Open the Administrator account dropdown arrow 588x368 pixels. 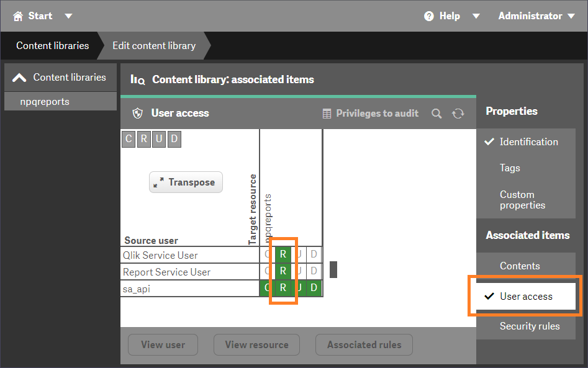tap(571, 16)
